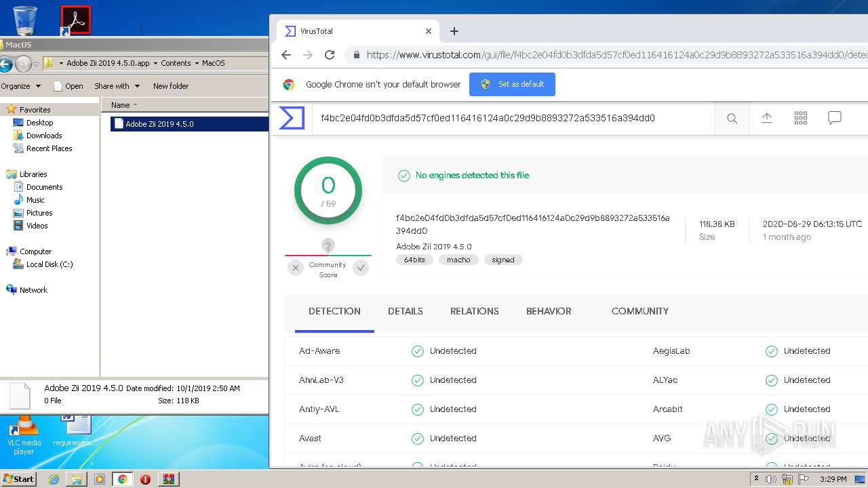Open the requirements document on desktop
This screenshot has height=488, width=868.
point(75,432)
